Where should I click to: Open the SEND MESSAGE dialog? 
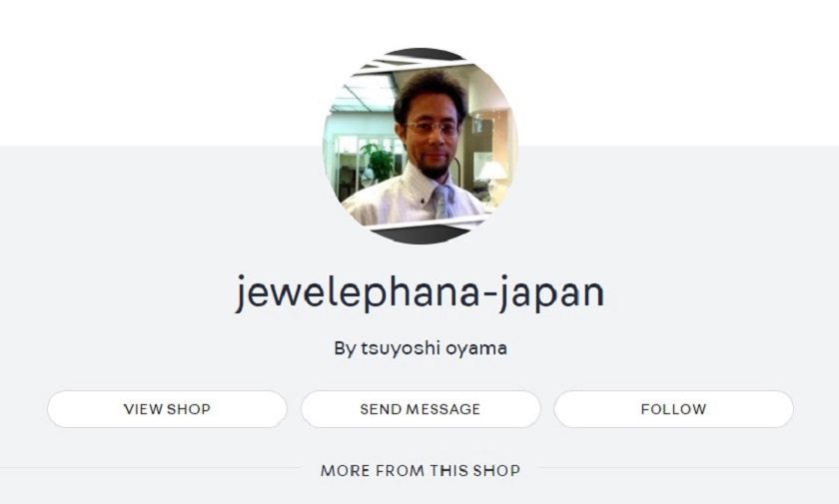[x=420, y=409]
